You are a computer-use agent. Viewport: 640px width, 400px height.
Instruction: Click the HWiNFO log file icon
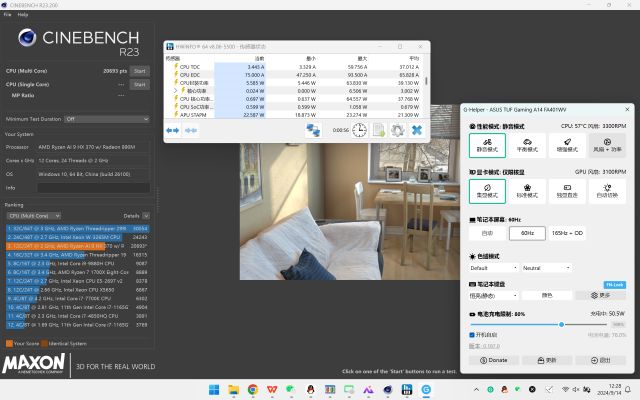pos(379,130)
